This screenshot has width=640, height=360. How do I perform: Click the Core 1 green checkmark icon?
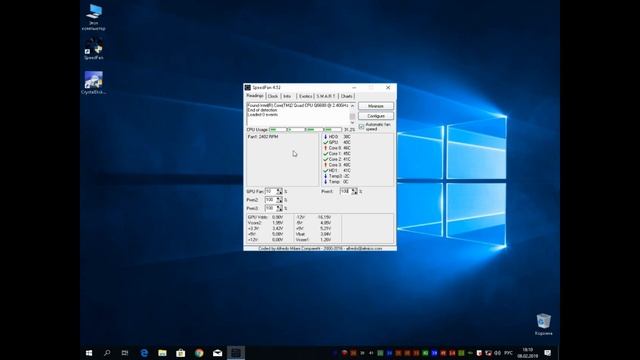[x=325, y=154]
